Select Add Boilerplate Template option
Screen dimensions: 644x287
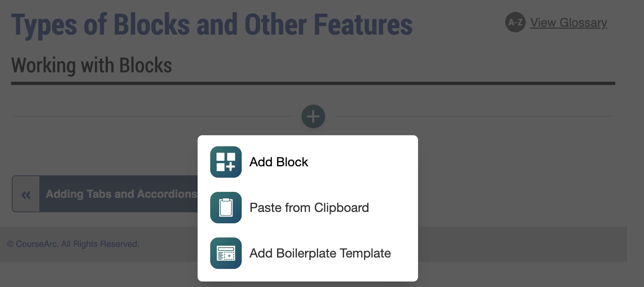(x=320, y=253)
